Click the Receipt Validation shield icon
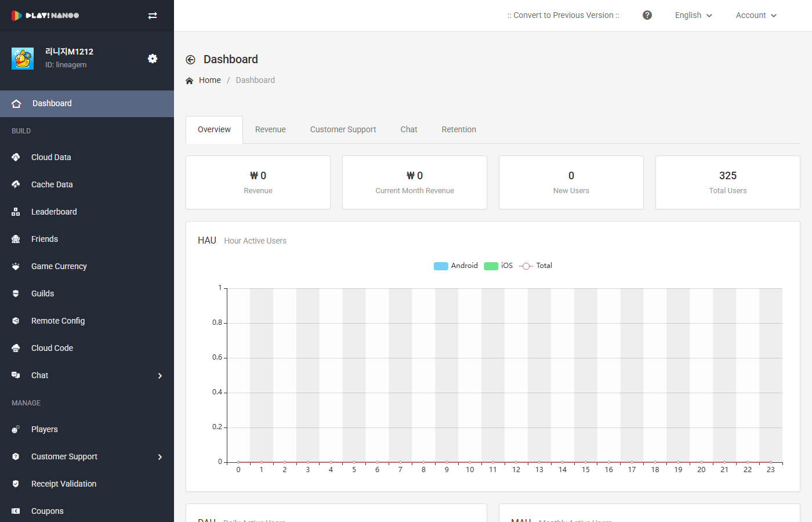Screen dimensions: 812x522 click(16, 484)
